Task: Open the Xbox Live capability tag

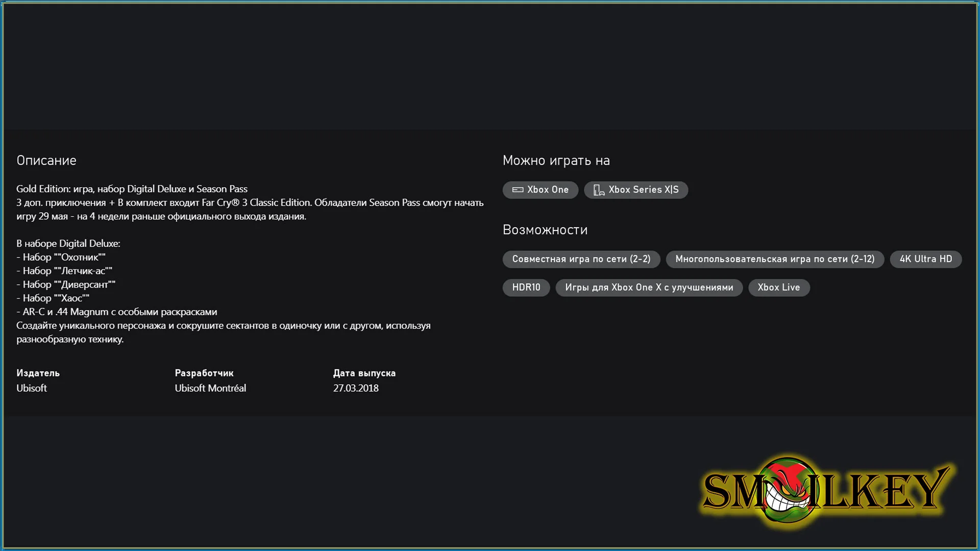Action: tap(778, 288)
